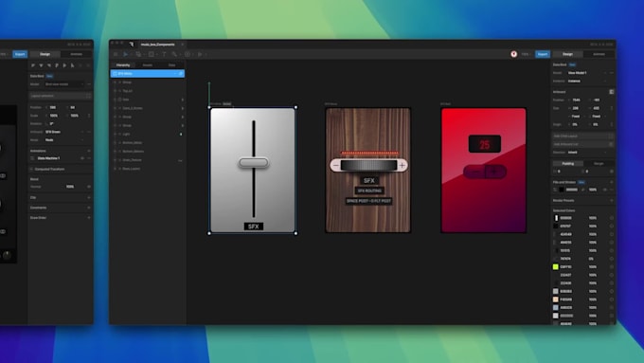Open the Mode Node dropdown in left window

pos(64,140)
